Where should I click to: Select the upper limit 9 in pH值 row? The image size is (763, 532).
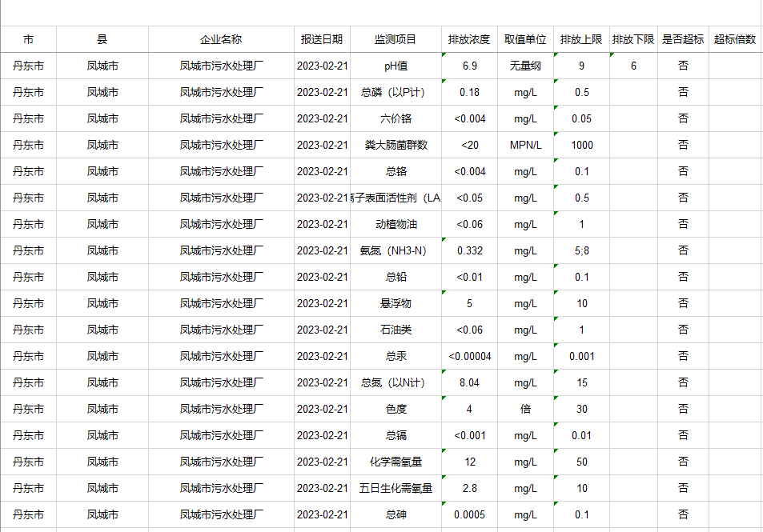[581, 66]
